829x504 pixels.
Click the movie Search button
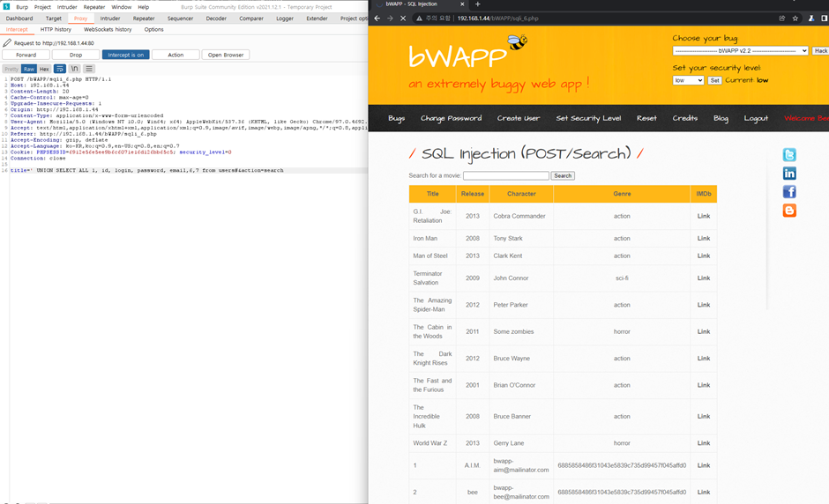563,175
